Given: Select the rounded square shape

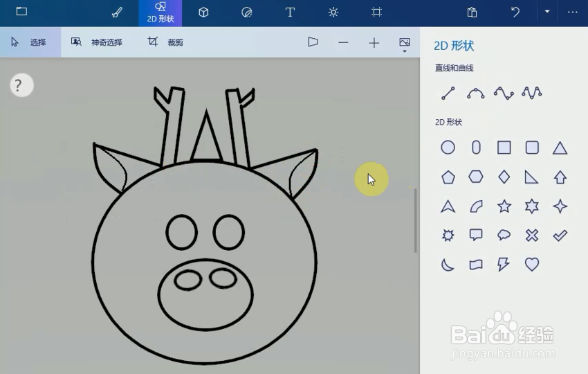Looking at the screenshot, I should pos(532,148).
